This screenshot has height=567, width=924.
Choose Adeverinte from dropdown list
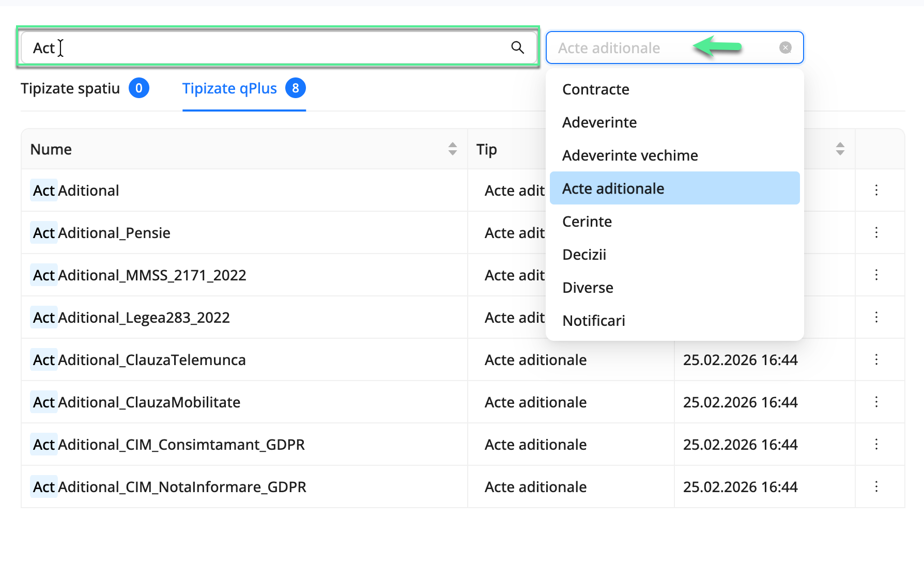(674, 122)
